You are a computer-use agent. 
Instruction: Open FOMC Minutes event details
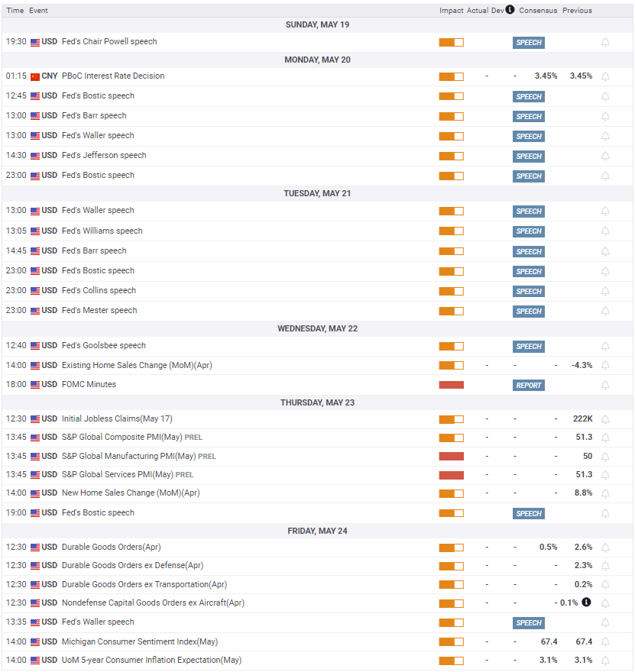[x=89, y=384]
